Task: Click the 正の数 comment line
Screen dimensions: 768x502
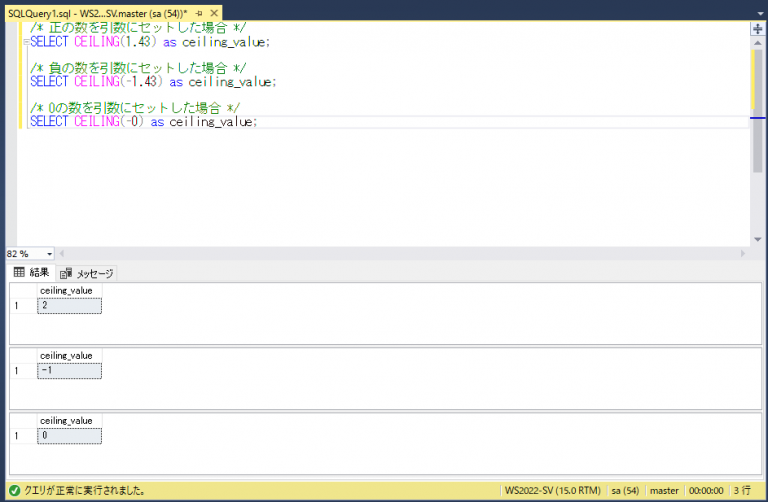Action: click(138, 27)
